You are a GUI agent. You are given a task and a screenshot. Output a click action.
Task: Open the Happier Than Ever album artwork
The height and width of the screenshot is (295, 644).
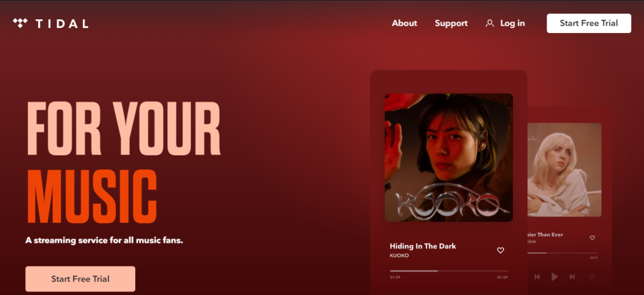click(x=565, y=170)
